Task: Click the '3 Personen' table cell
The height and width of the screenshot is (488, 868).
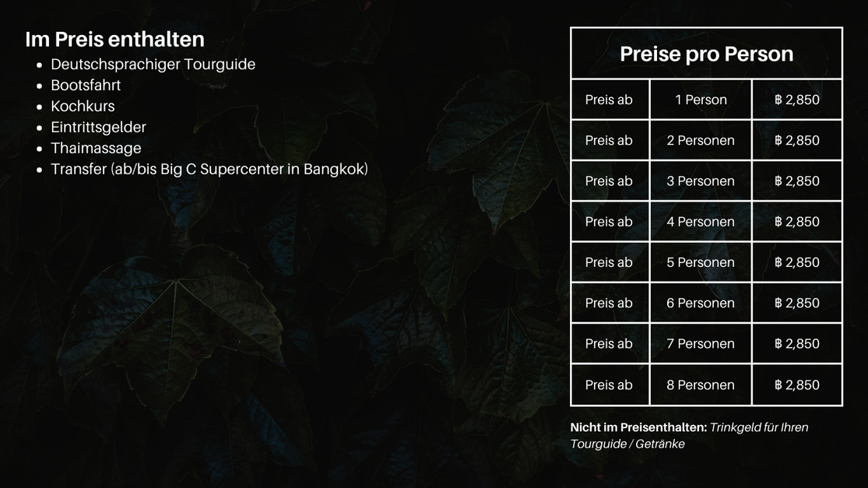Action: (701, 181)
